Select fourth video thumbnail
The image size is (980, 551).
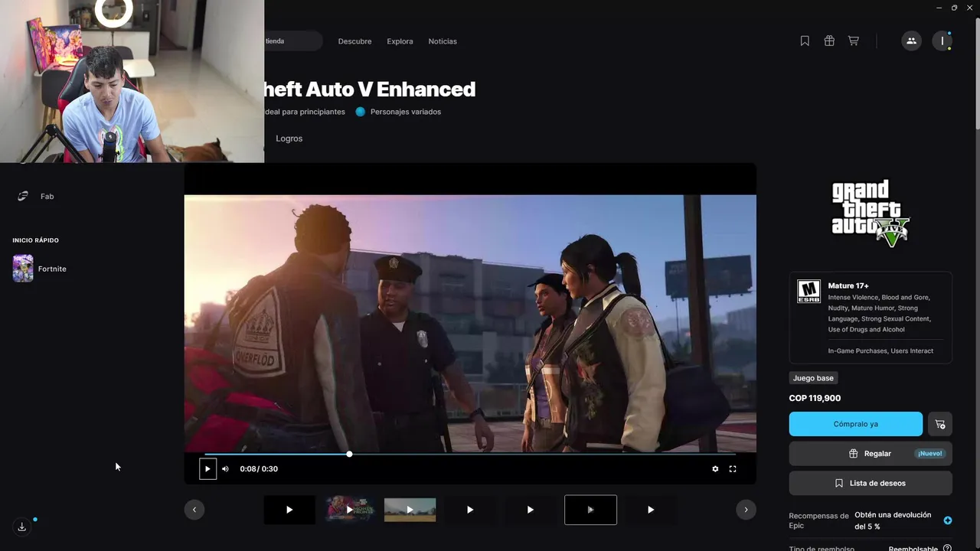click(470, 510)
